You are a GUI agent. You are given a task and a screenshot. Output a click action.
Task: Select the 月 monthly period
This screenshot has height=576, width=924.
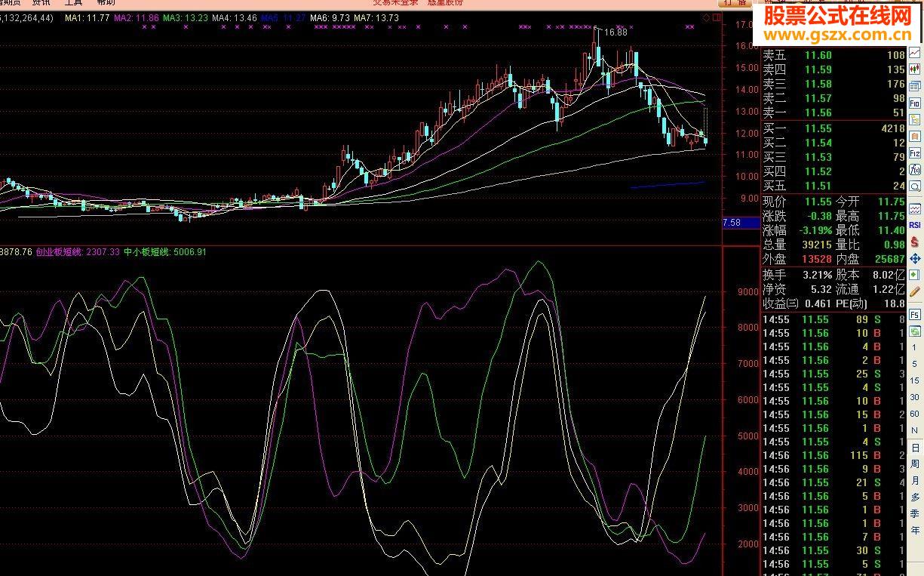(x=915, y=480)
